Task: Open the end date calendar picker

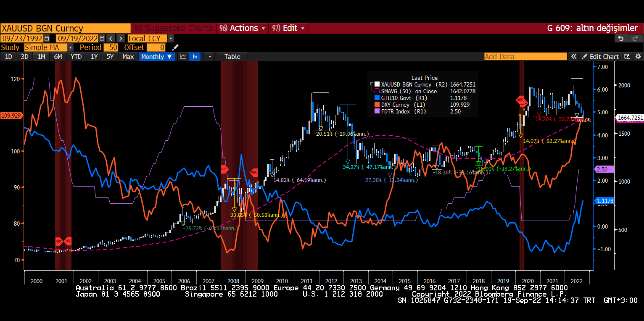Action: click(101, 38)
